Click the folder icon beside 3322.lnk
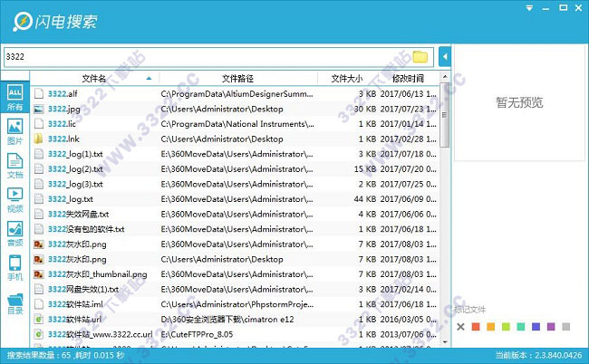 pos(38,139)
